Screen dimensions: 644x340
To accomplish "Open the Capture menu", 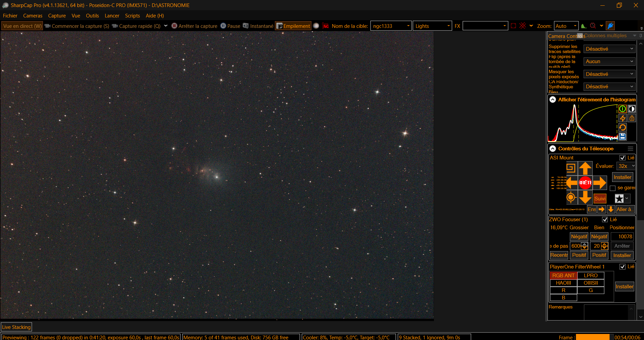I will 57,16.
